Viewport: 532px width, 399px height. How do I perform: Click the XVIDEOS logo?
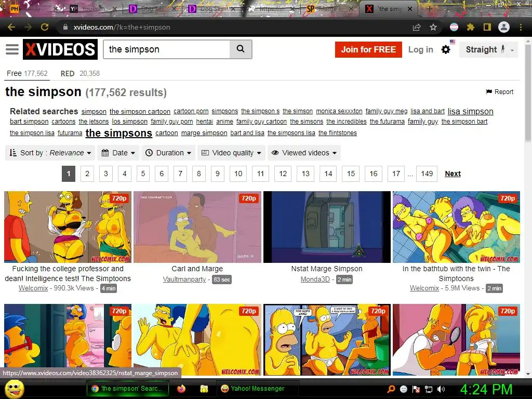click(60, 49)
